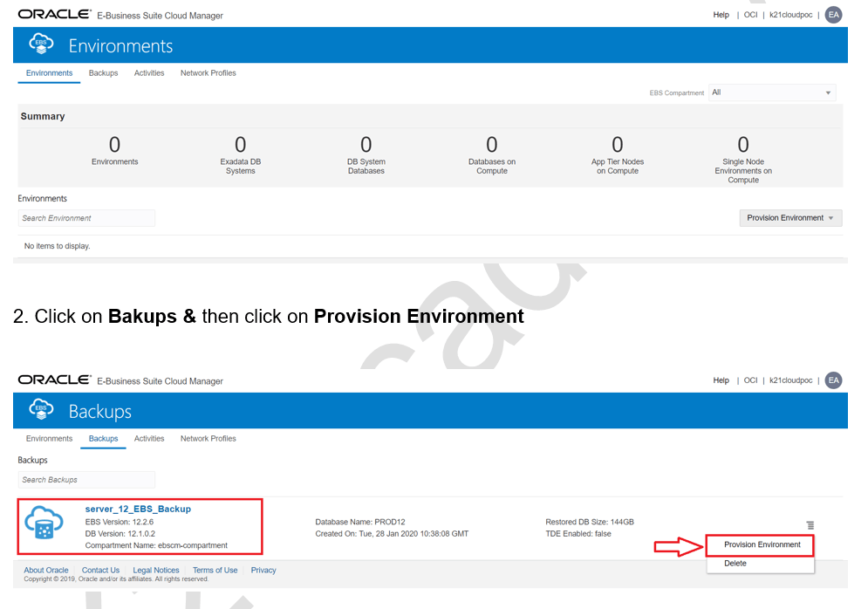The height and width of the screenshot is (609, 868).
Task: Click the Oracle logo on Environments page
Action: (x=54, y=13)
